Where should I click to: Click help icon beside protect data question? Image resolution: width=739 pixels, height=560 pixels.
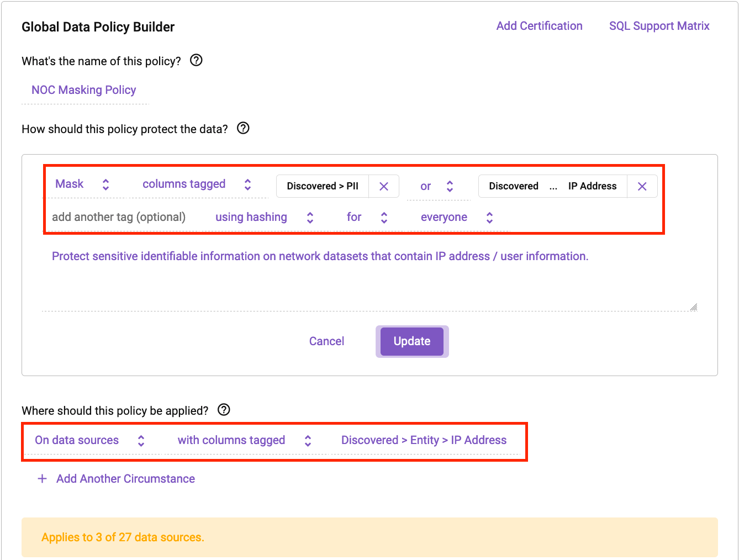(x=243, y=128)
